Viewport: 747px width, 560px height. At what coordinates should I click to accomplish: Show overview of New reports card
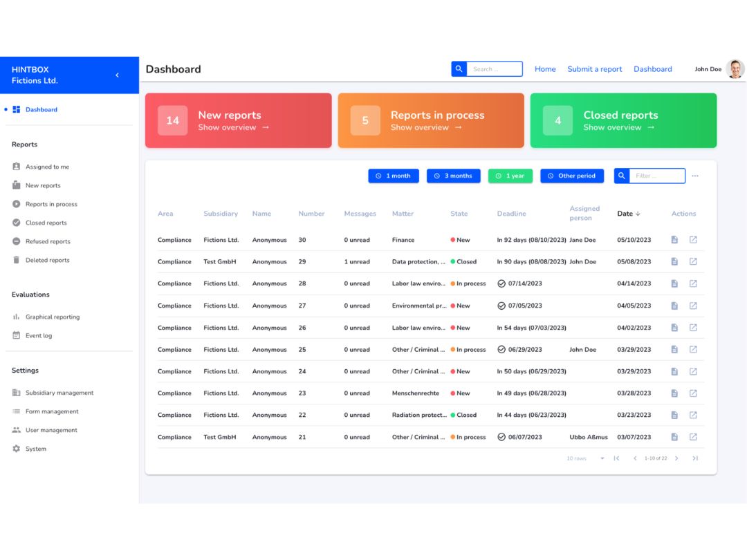click(x=234, y=128)
